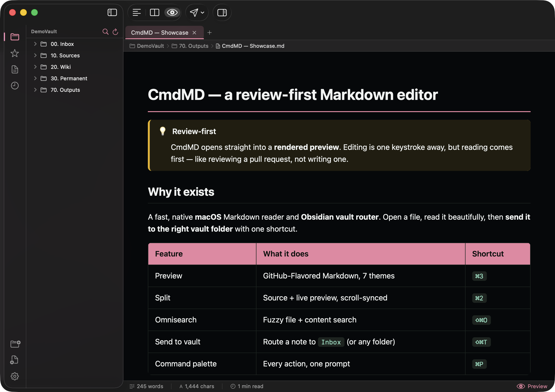The height and width of the screenshot is (392, 555).
Task: Toggle the left sidebar panel icon
Action: pos(112,12)
